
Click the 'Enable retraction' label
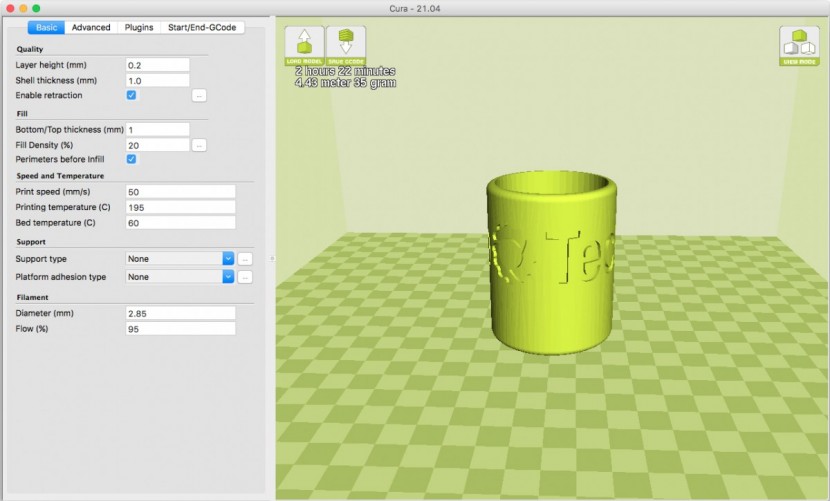click(49, 95)
